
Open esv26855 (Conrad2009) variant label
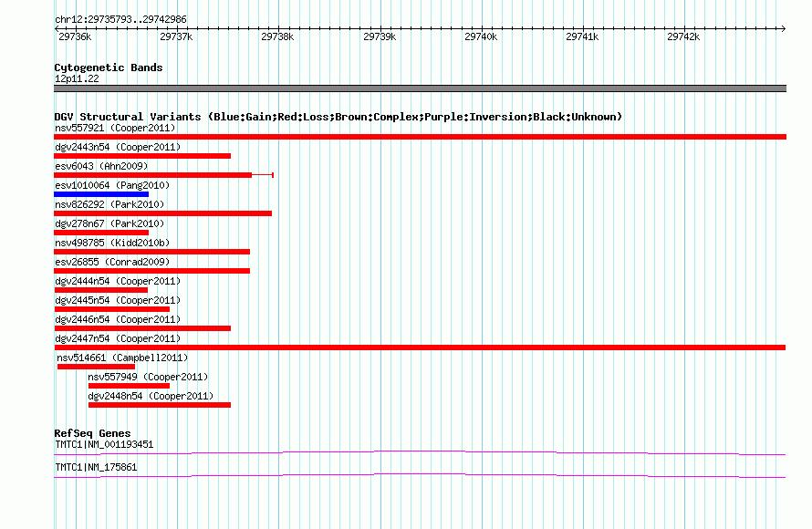click(x=112, y=262)
